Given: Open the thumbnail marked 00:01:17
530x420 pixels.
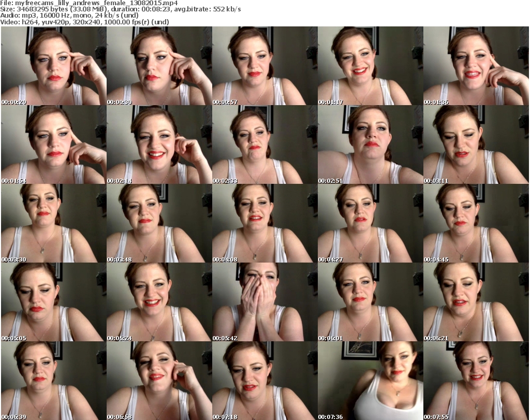Looking at the screenshot, I should (x=370, y=66).
